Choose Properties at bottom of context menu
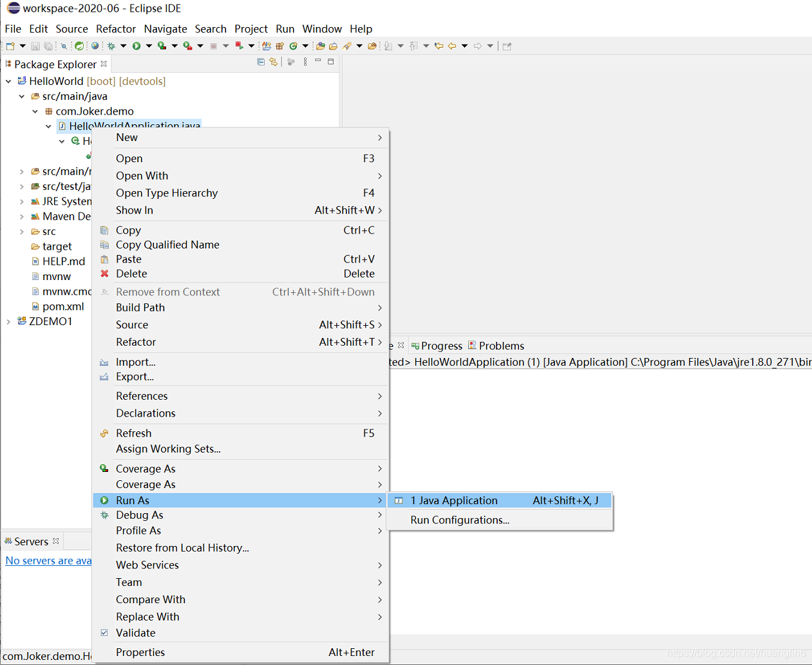The image size is (812, 665). (241, 652)
